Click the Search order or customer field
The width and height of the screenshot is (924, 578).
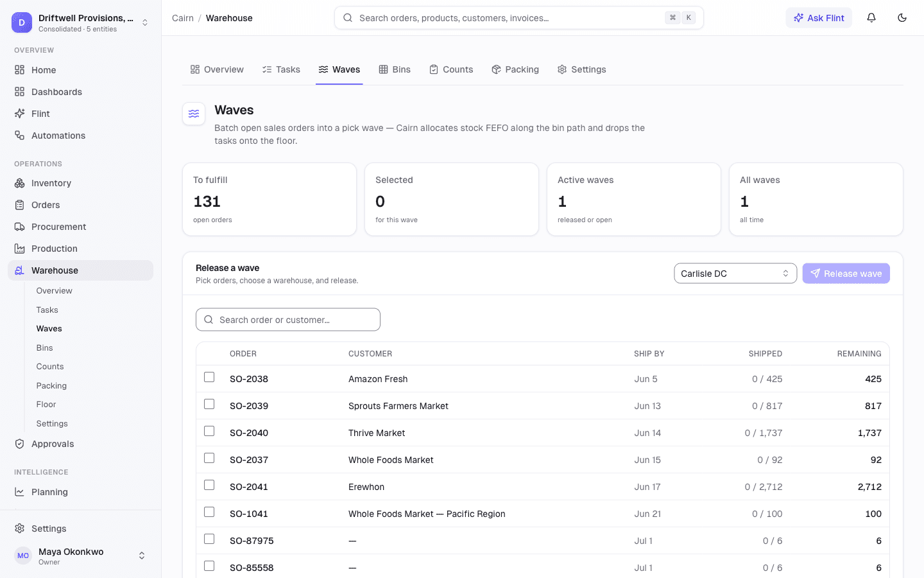coord(288,320)
